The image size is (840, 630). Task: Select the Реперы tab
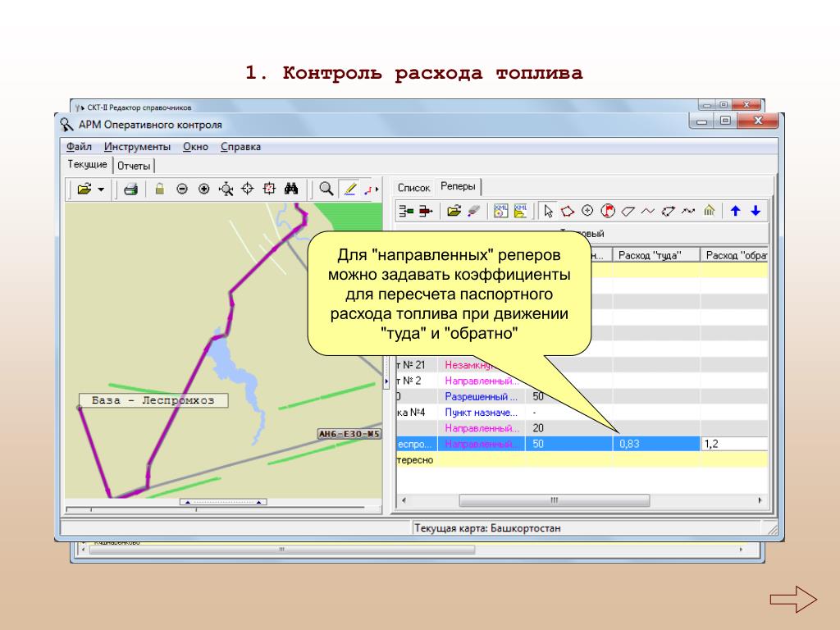pos(458,186)
